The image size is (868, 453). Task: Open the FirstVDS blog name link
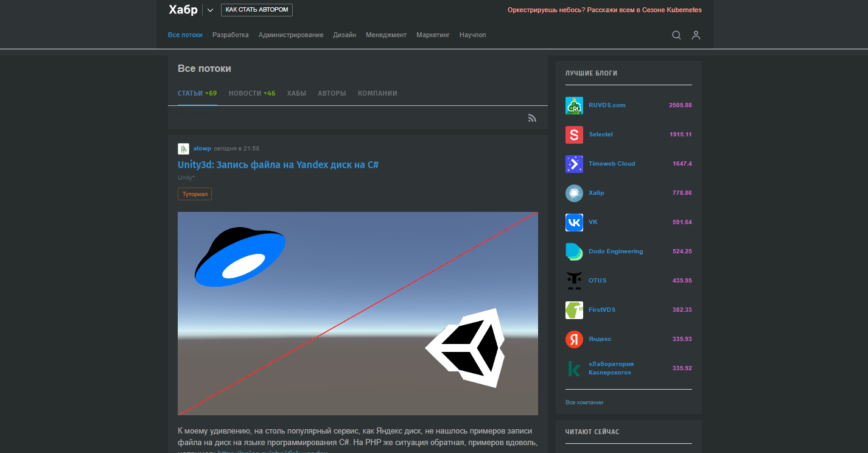(602, 310)
